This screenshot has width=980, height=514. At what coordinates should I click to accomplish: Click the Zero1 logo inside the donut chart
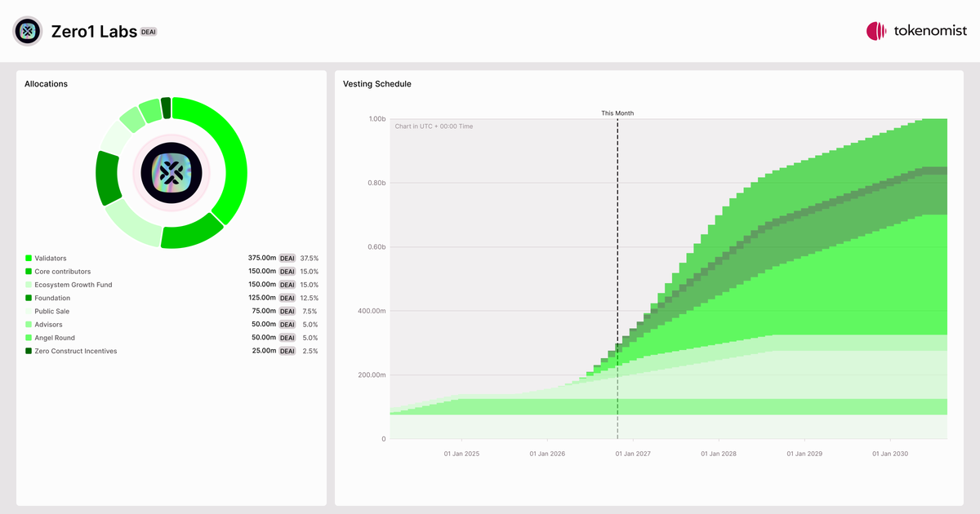coord(171,172)
